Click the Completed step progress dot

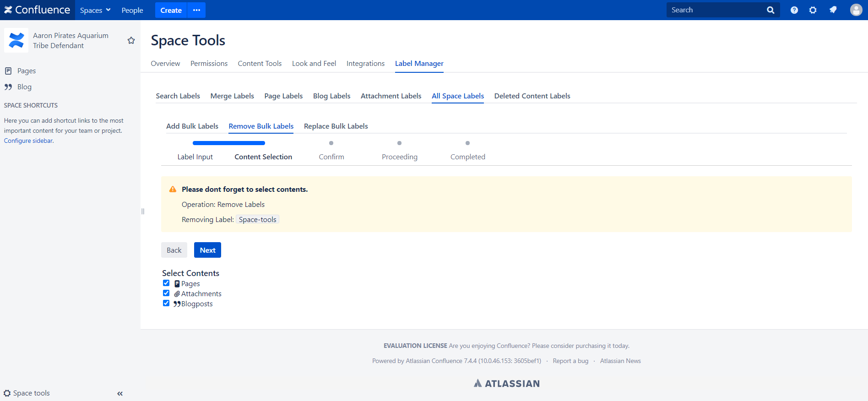tap(467, 143)
